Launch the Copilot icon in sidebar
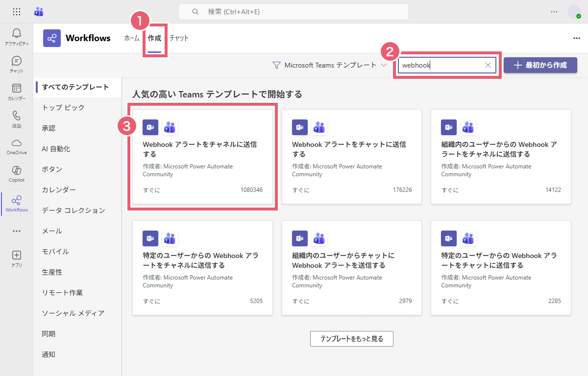Screen dimensions: 588x376 tap(17, 171)
